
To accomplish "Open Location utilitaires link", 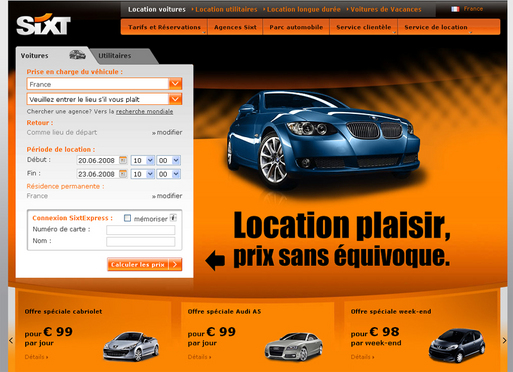I will tap(226, 9).
